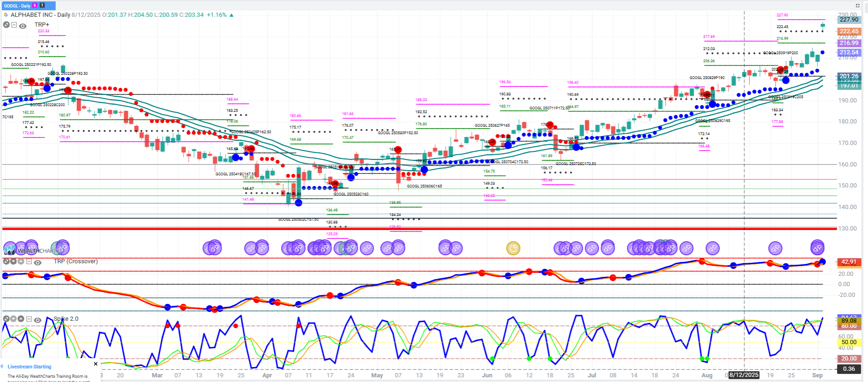Move the Spike 2.0 panel up
Screen dimensions: 868x382
(21, 319)
